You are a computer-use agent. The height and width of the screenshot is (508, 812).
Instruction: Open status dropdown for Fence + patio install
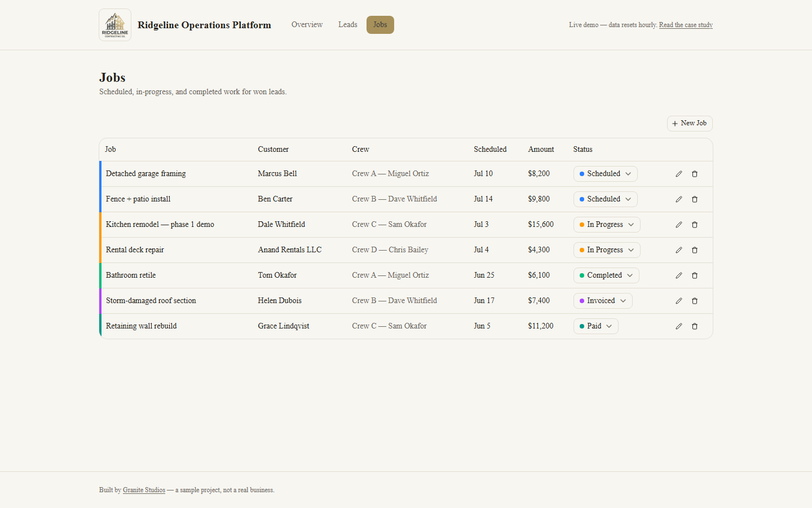(605, 199)
